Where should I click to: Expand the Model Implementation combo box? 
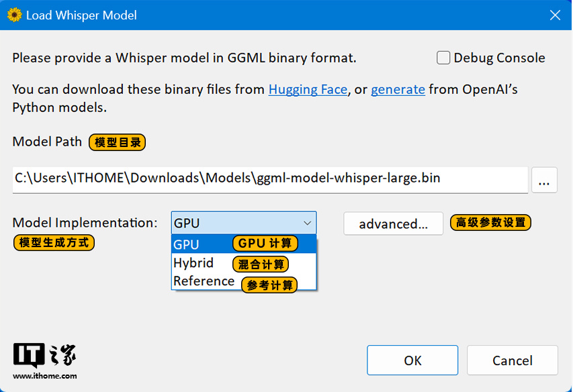click(243, 223)
